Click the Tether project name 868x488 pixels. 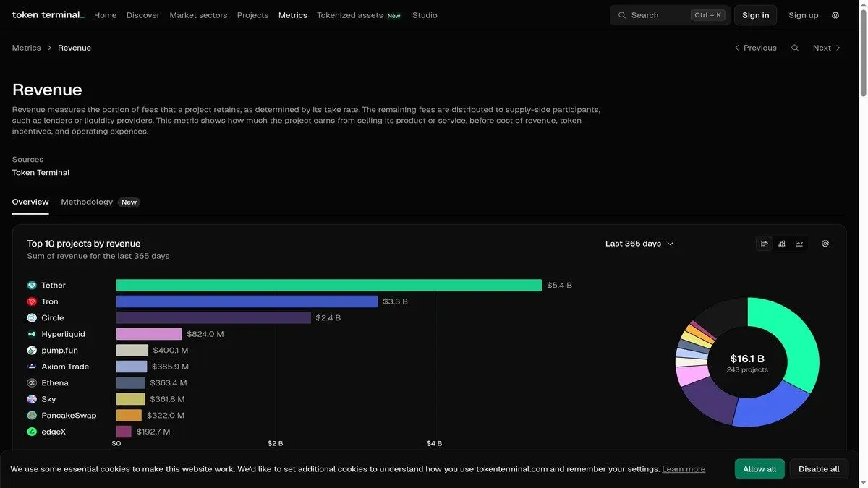[54, 286]
